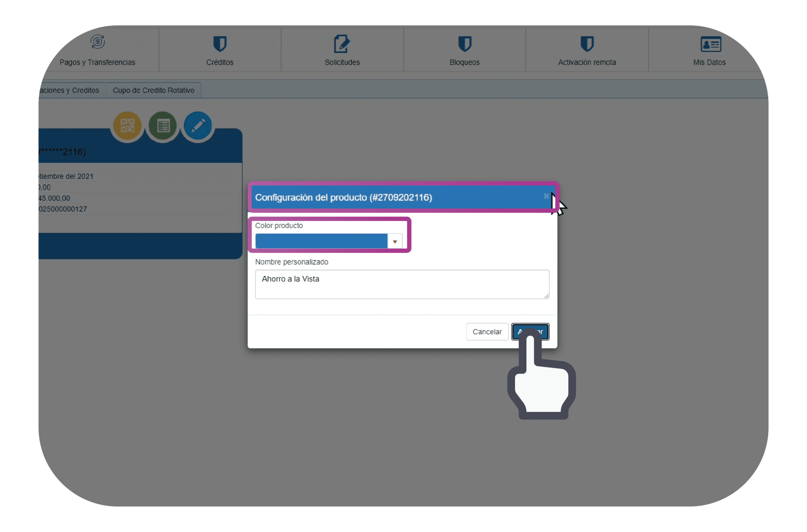Viewport: 807px width, 532px height.
Task: Switch to Cupo de Credito Rotativo tab
Action: 153,90
